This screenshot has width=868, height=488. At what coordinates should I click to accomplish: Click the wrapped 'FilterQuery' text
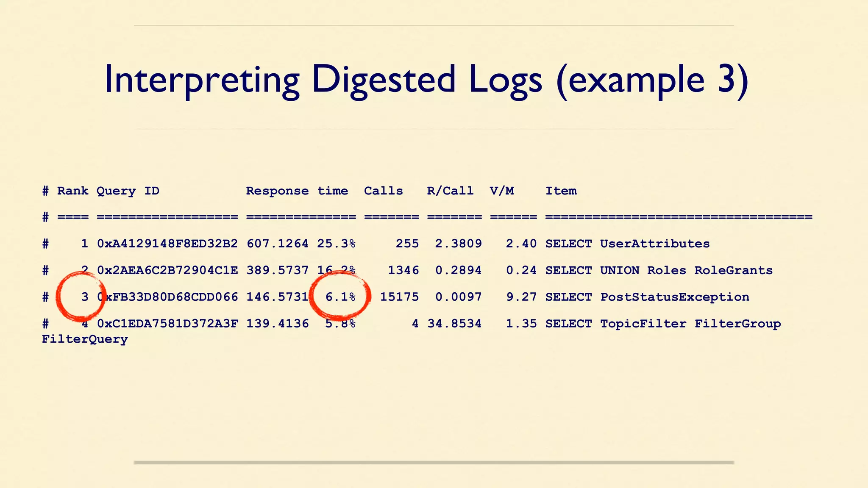(x=85, y=339)
